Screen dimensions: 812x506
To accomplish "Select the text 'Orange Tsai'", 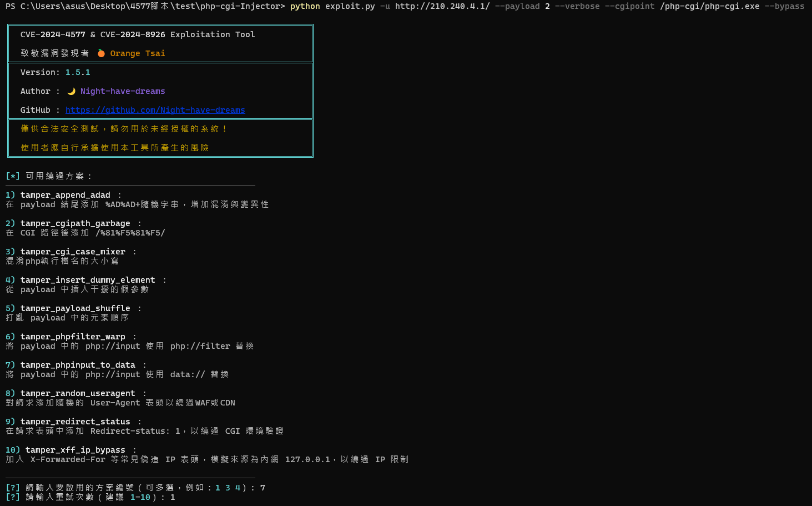I will point(138,53).
